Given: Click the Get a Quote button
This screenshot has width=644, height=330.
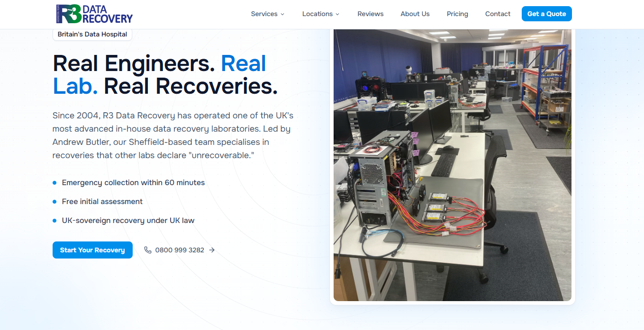Looking at the screenshot, I should [547, 14].
